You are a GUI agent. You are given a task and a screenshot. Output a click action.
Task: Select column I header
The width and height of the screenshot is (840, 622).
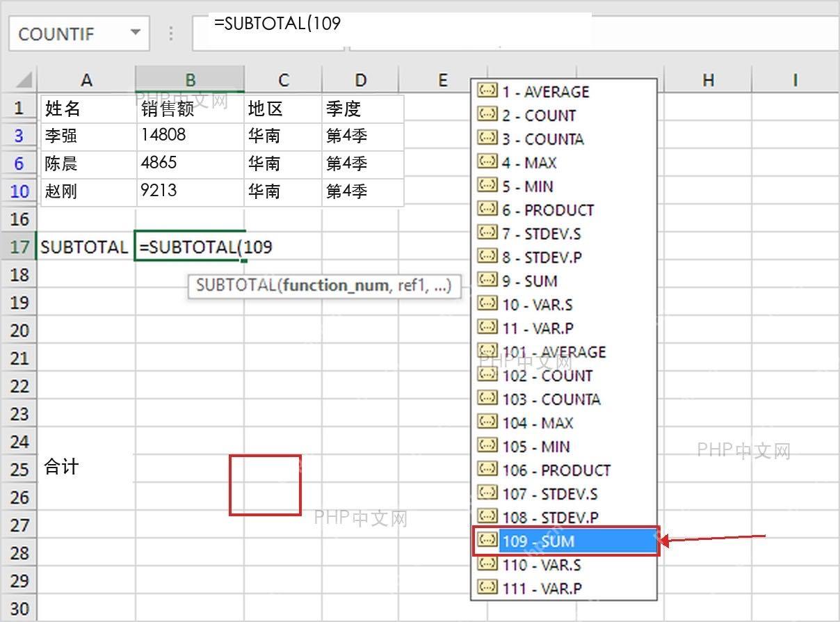tap(795, 80)
